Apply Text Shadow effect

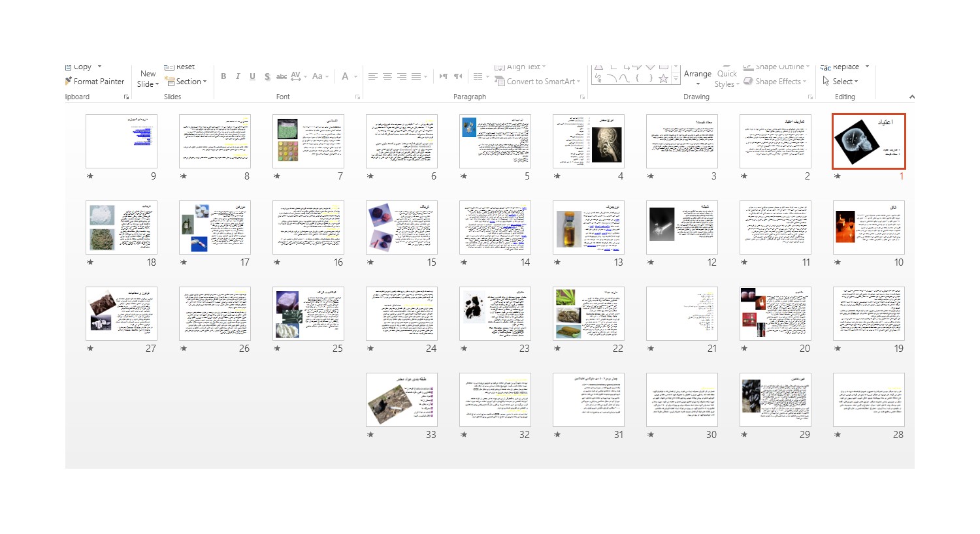[267, 76]
